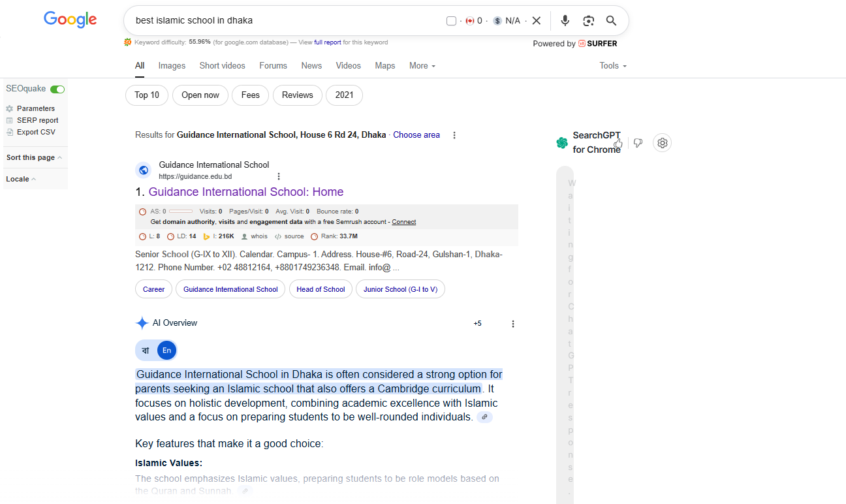Screen dimensions: 846x504
Task: Open the Guidance International School: Home result
Action: click(x=246, y=192)
